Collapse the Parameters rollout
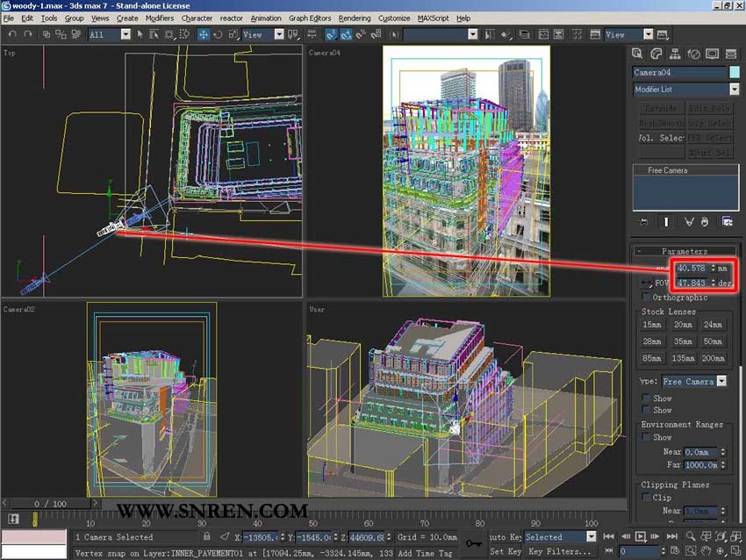Viewport: 746px width, 560px height. [685, 251]
